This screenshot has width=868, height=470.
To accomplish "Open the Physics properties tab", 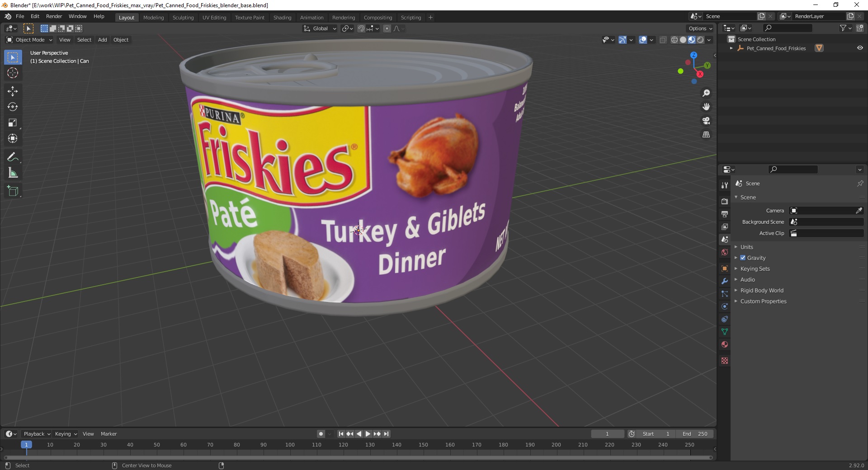I will click(x=725, y=306).
